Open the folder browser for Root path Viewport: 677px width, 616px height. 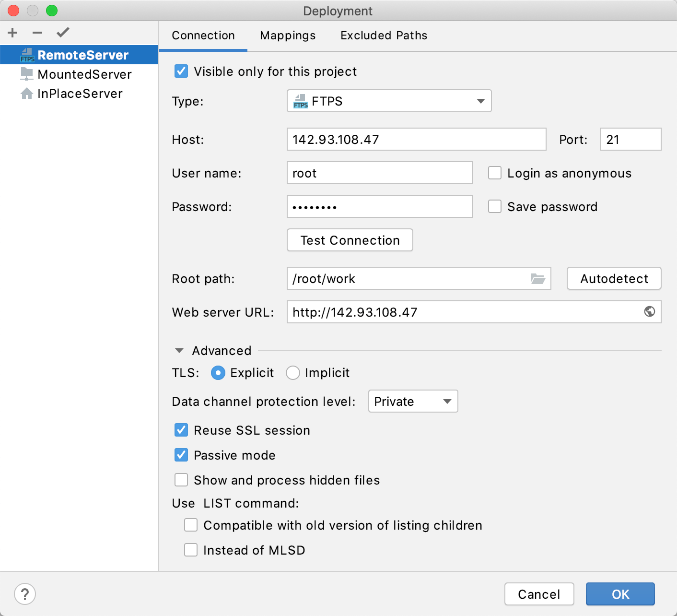[538, 278]
